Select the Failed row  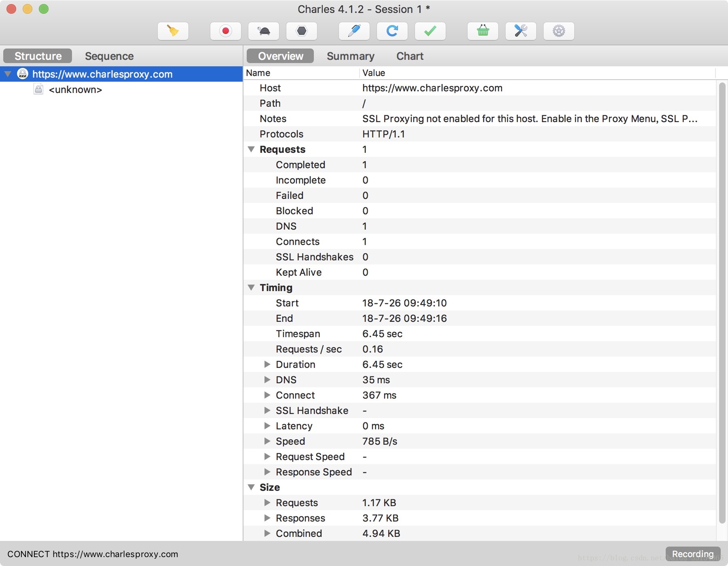point(480,195)
